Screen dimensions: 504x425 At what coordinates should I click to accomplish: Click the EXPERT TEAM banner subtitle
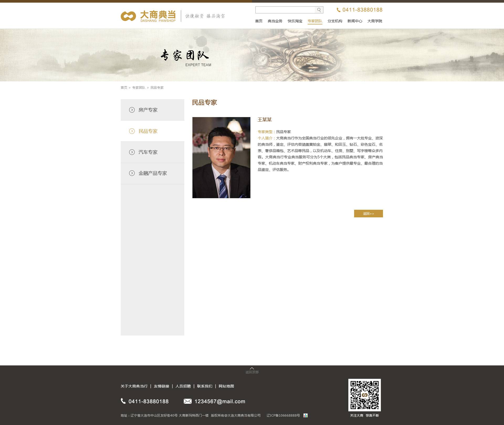tap(198, 65)
